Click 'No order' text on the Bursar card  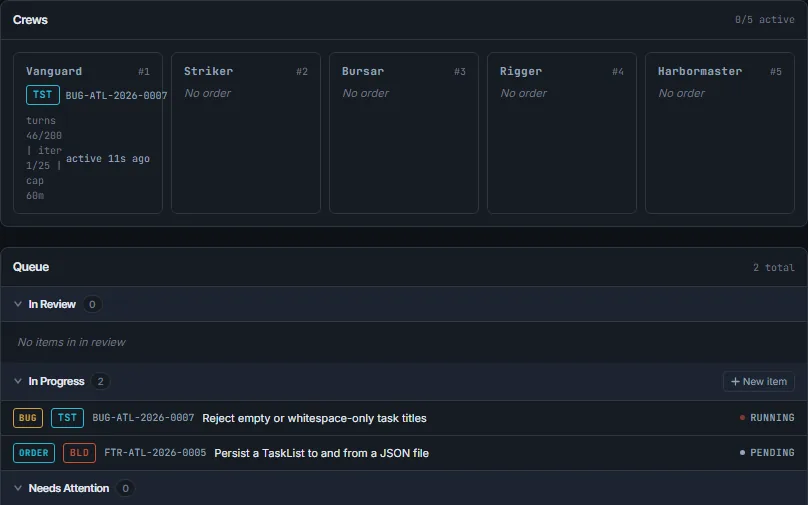pos(366,93)
